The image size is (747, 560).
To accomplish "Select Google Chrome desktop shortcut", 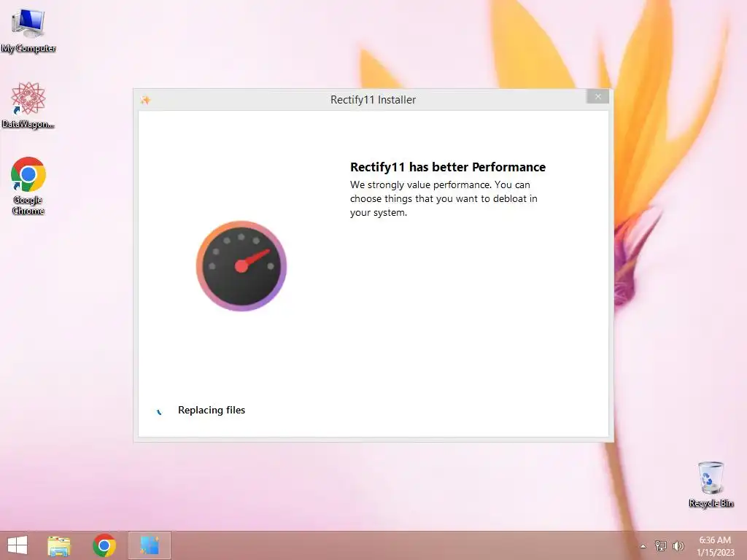I will (28, 186).
